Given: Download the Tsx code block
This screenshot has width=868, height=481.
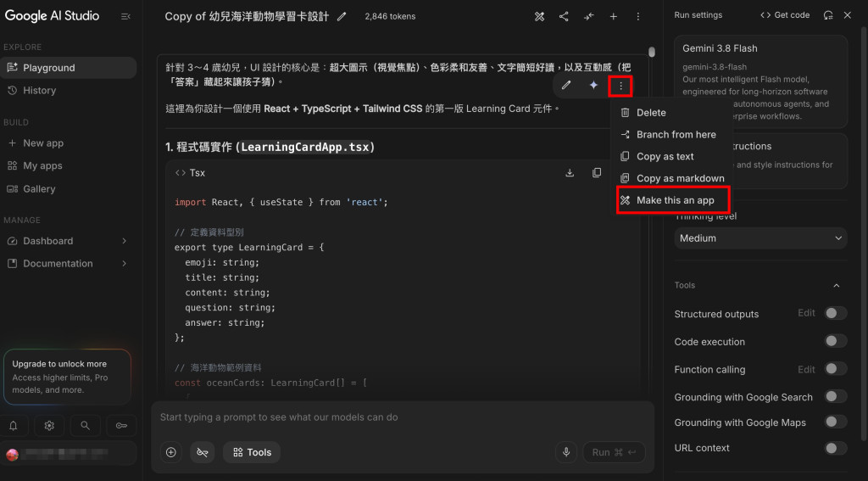Looking at the screenshot, I should 570,173.
